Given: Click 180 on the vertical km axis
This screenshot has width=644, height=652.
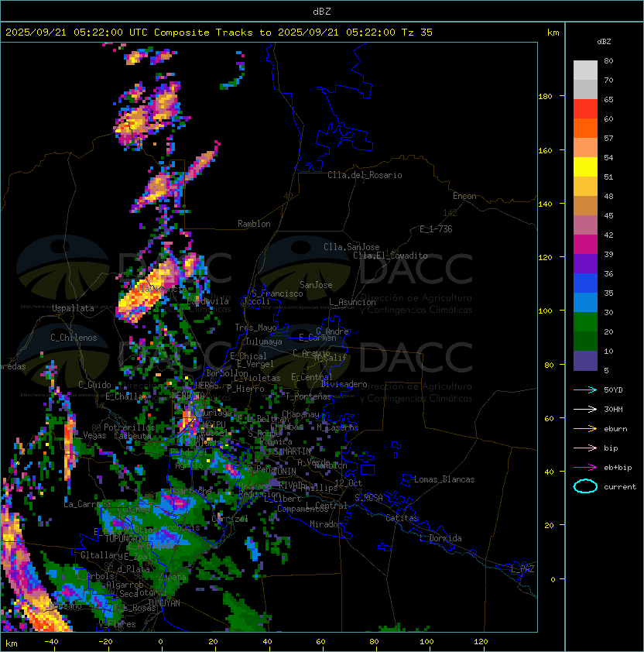Looking at the screenshot, I should click(x=545, y=97).
